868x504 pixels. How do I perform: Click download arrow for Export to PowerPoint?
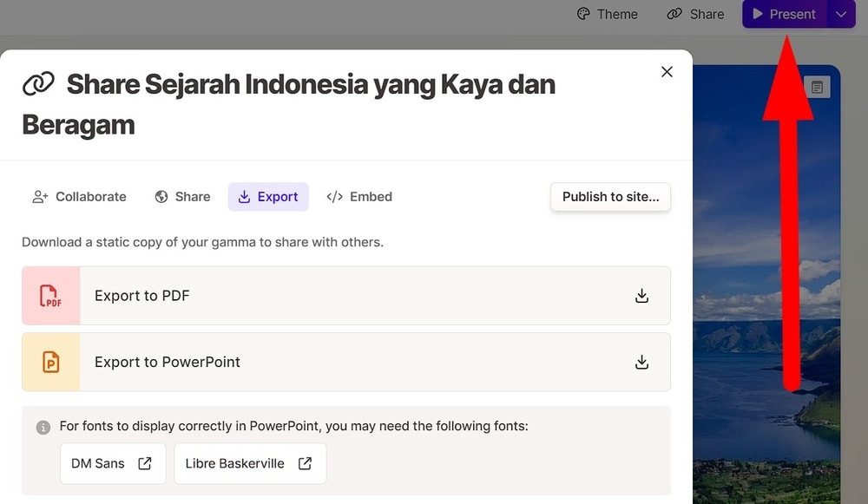coord(641,363)
